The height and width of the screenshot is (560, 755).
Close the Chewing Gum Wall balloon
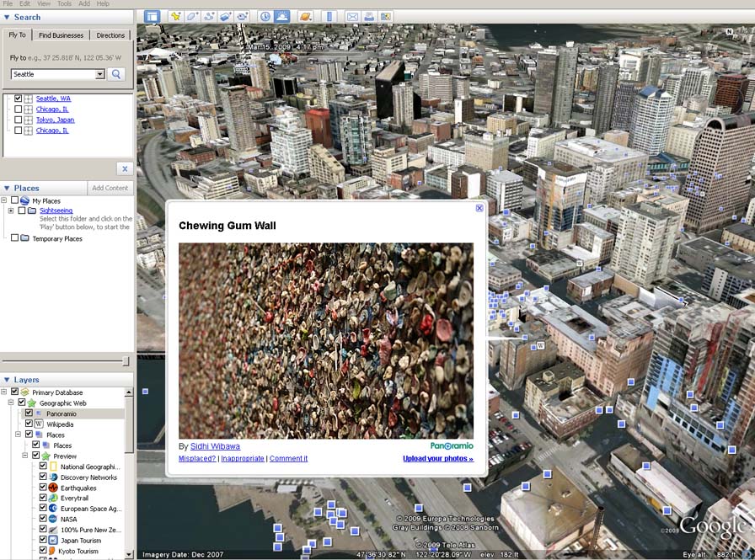(x=479, y=208)
